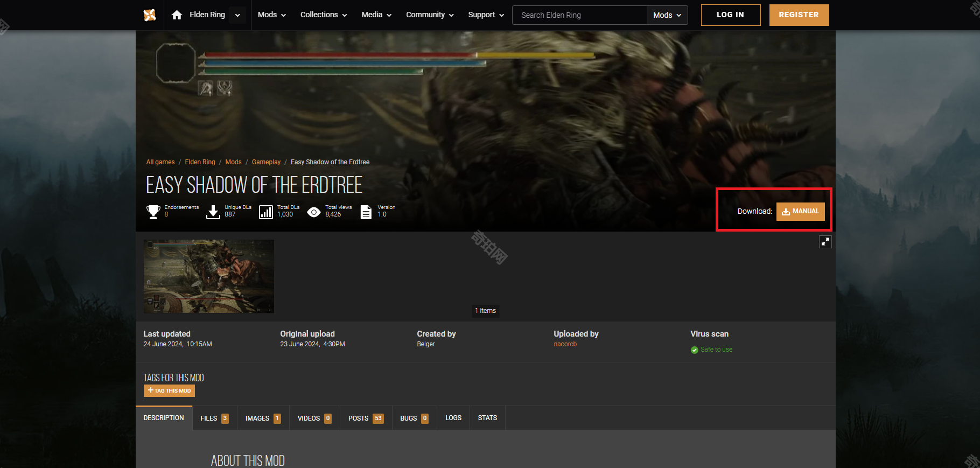Switch to the FILES tab
The image size is (980, 468).
214,418
